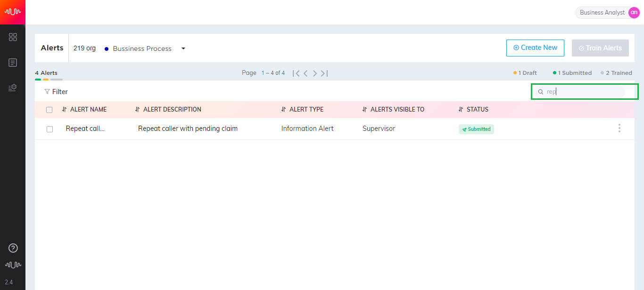Go to the first page arrow

coord(296,73)
